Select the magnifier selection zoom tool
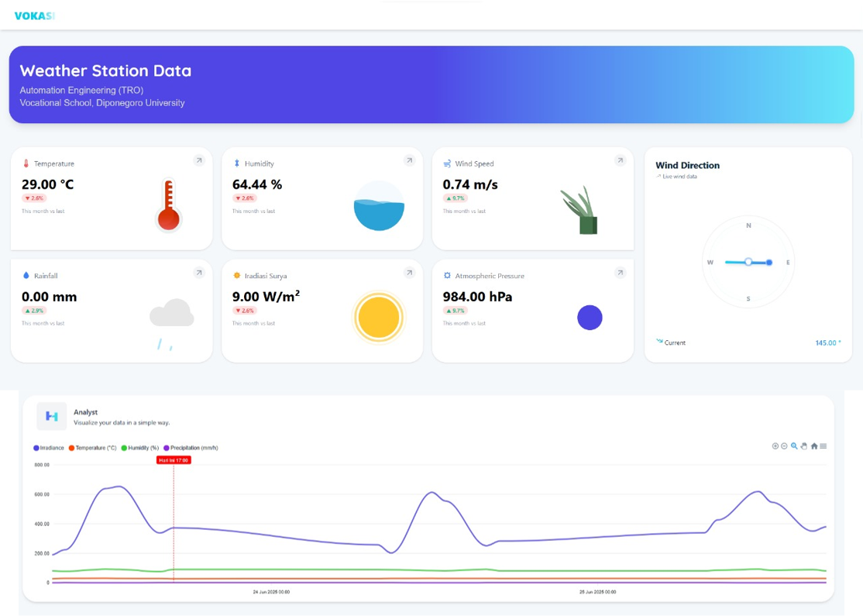863x616 pixels. point(794,446)
